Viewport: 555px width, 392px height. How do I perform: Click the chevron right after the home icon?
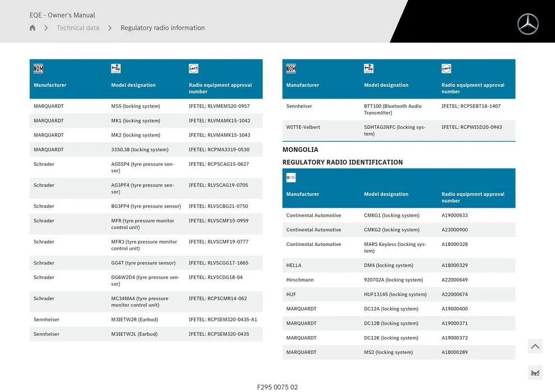pos(46,28)
